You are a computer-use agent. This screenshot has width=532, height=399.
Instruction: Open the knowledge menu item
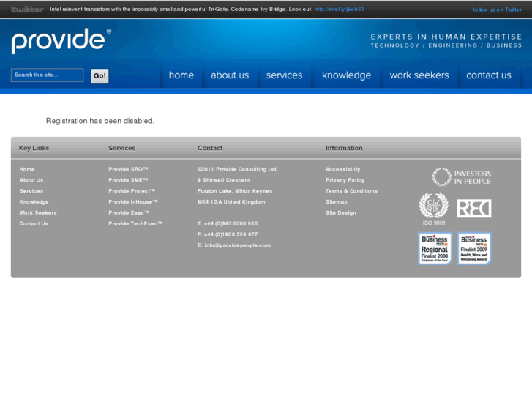346,75
